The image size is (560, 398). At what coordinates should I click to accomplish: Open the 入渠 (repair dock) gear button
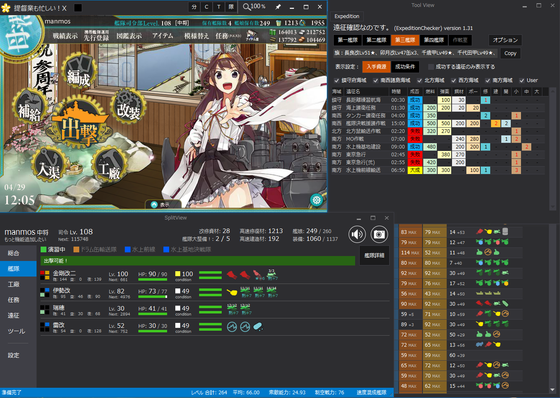pos(50,164)
